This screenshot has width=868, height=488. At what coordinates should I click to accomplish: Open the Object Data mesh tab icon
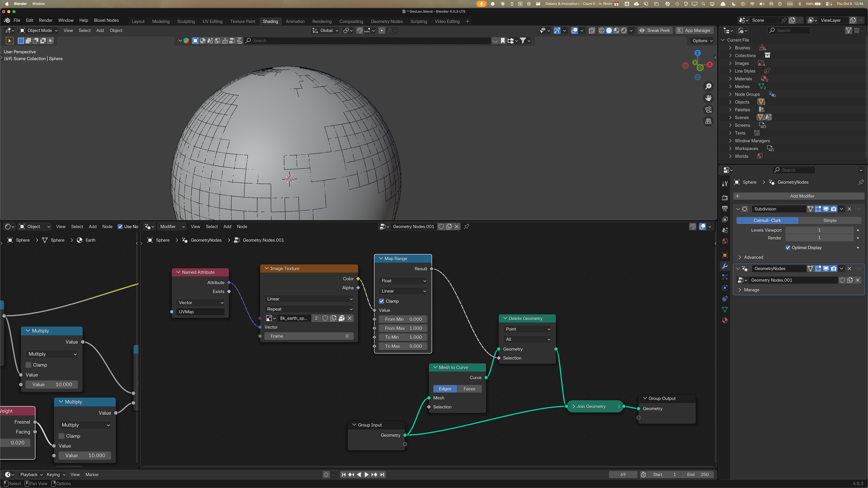coord(725,309)
